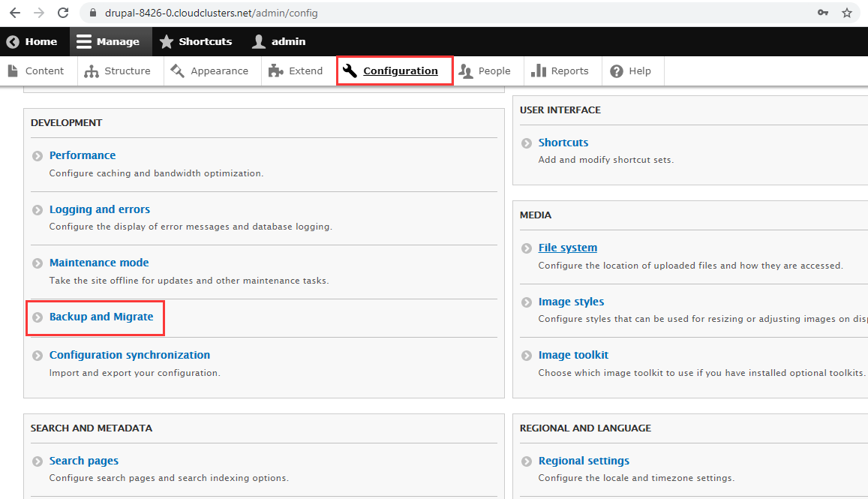Open Backup and Migrate link
Screen dimensions: 868x499
click(x=101, y=317)
